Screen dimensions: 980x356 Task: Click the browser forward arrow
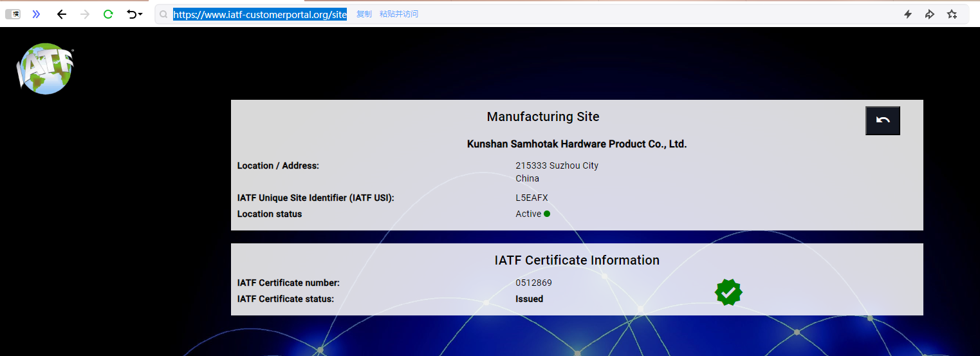tap(85, 14)
